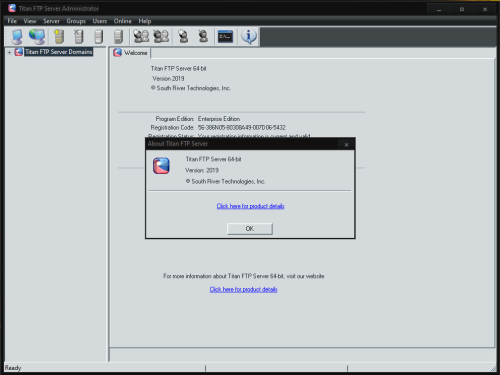Click the Ready status bar text
This screenshot has height=375, width=500.
(13, 368)
